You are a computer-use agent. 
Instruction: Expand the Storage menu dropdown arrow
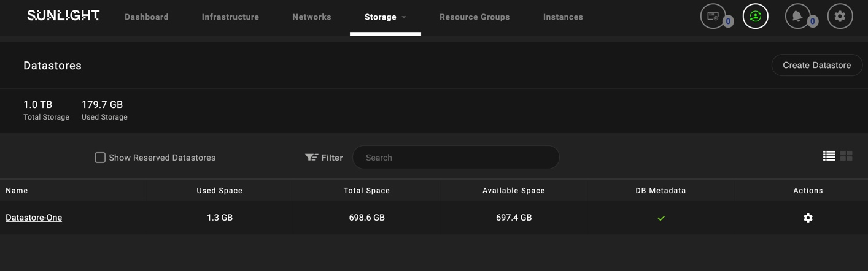(404, 17)
